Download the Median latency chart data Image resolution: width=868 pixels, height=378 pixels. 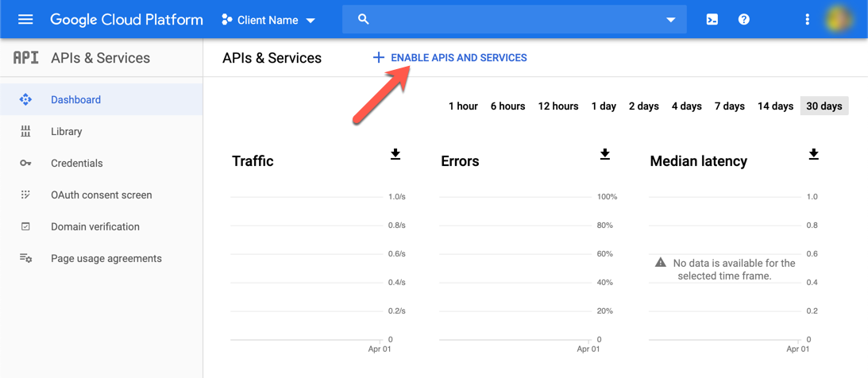[813, 154]
